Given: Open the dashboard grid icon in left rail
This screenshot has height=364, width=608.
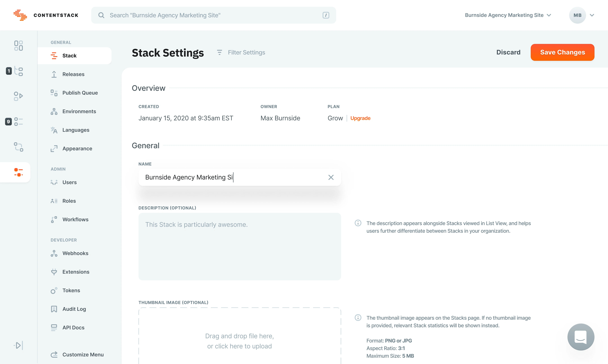Looking at the screenshot, I should (18, 46).
